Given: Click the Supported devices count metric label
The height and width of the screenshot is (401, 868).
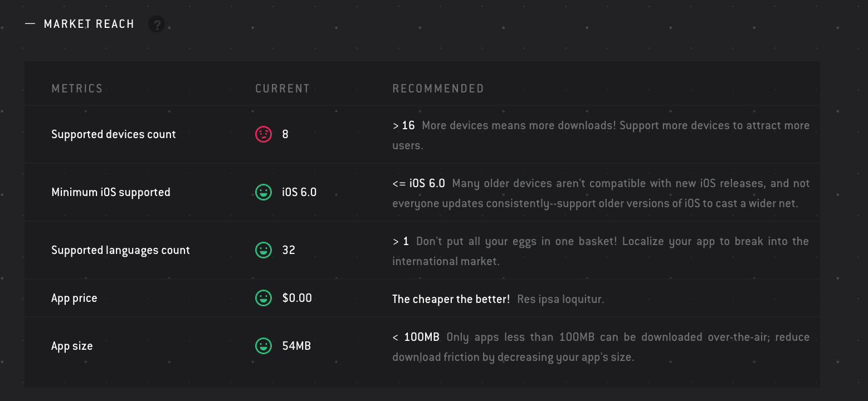Looking at the screenshot, I should coord(114,134).
